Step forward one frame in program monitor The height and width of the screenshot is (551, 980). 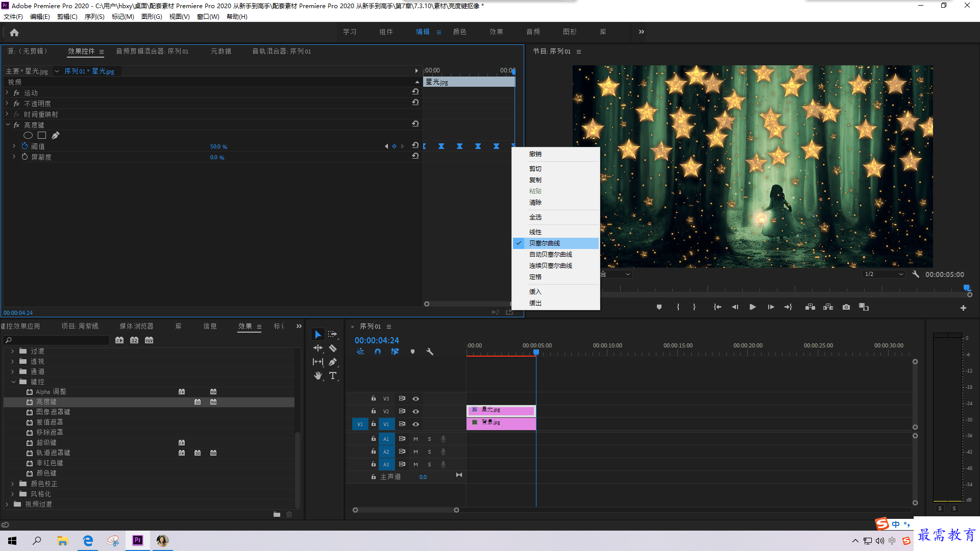[771, 307]
